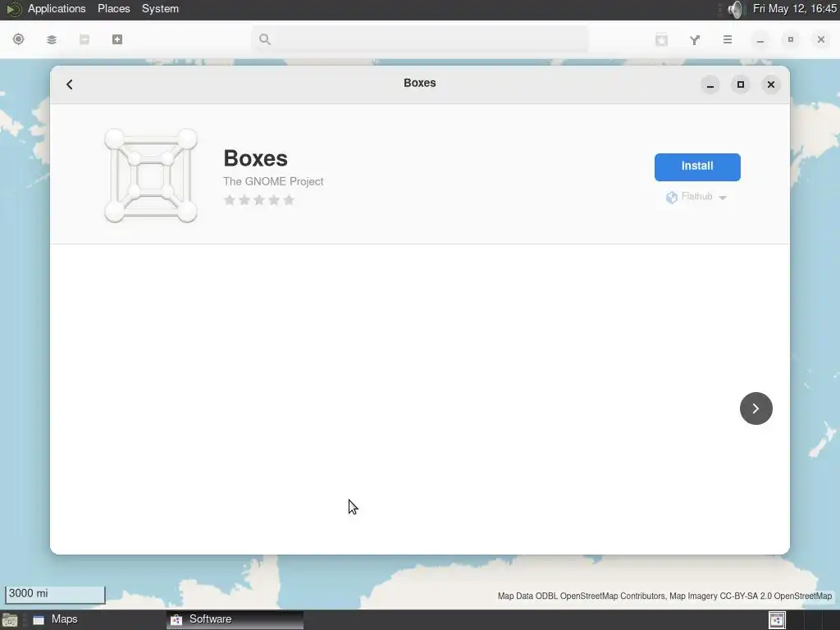Image resolution: width=840 pixels, height=630 pixels.
Task: Open the Places menu
Action: tap(113, 8)
